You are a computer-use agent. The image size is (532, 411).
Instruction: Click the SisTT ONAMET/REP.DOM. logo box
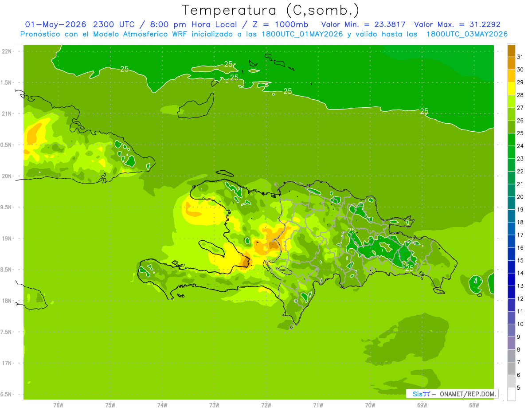pyautogui.click(x=452, y=394)
